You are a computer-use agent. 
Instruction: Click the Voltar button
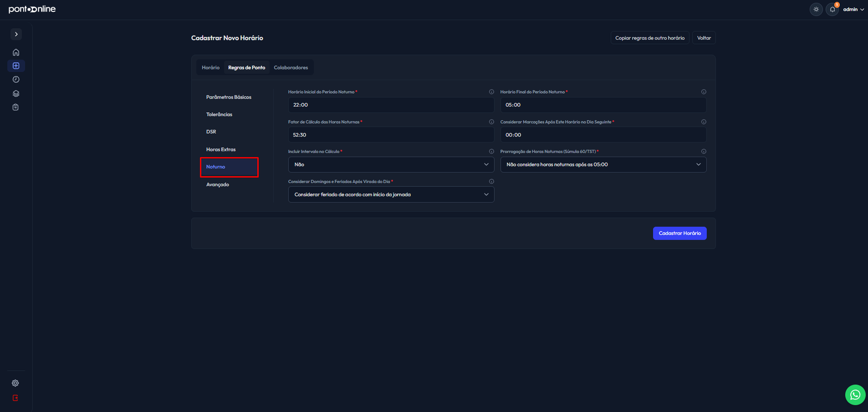pos(704,38)
